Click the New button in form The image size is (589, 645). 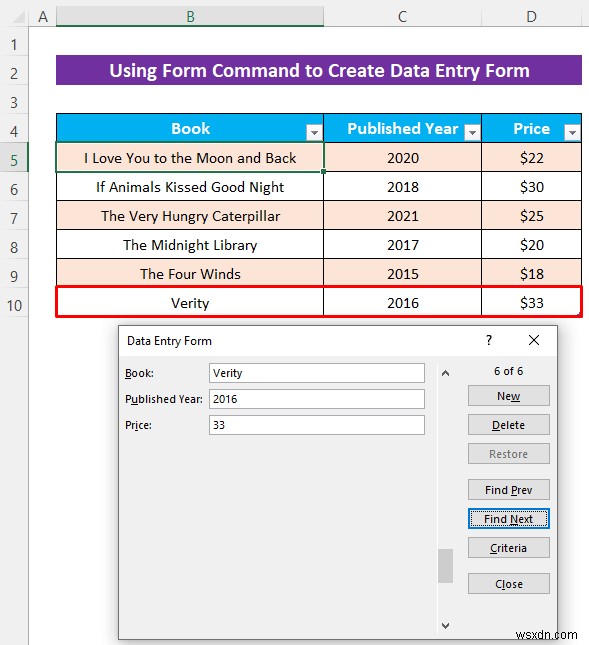click(508, 396)
